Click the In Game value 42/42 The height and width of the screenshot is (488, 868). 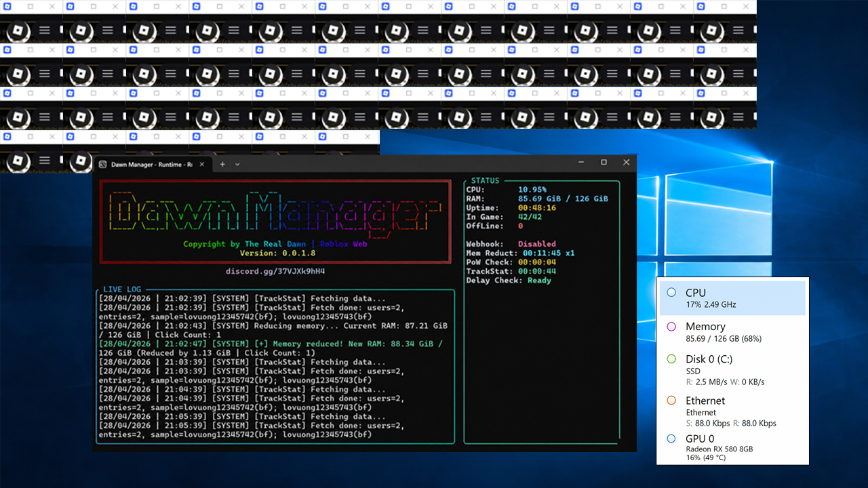530,217
